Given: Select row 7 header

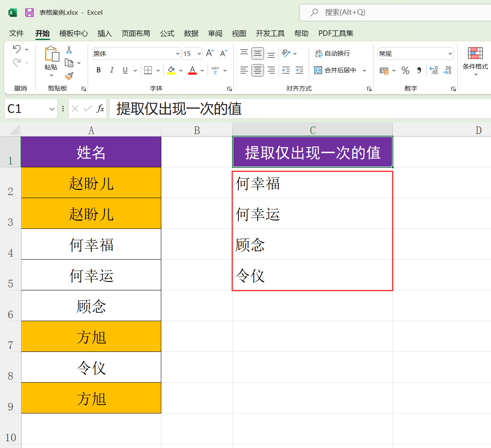Looking at the screenshot, I should coord(11,336).
